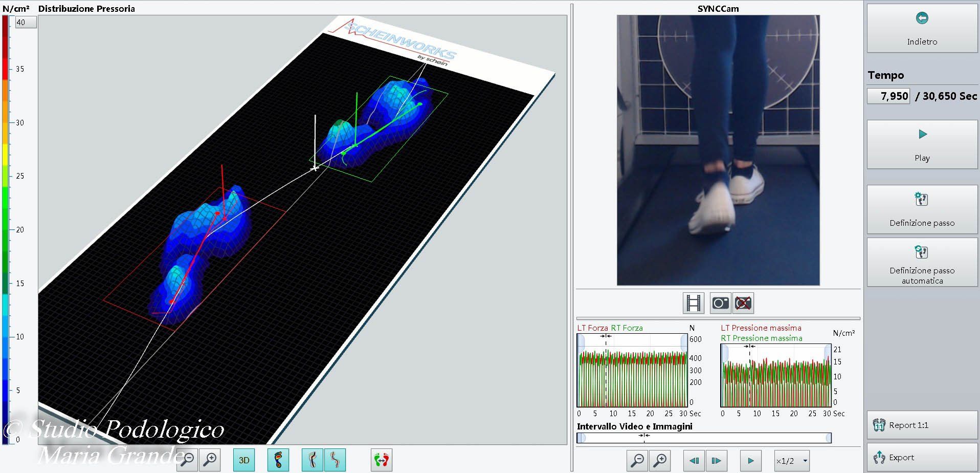Screen dimensions: 980x473
Task: Open the ×1/2 playback speed dropdown
Action: click(x=792, y=461)
